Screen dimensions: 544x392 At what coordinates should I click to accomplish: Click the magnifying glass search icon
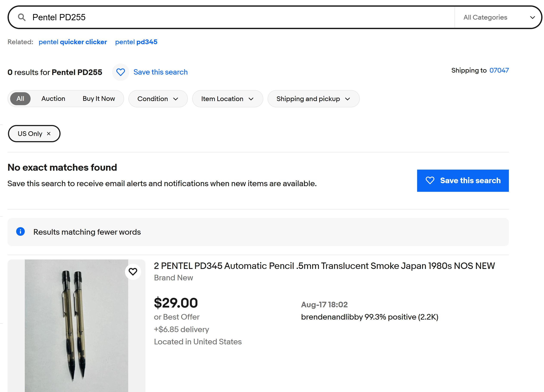coord(22,17)
